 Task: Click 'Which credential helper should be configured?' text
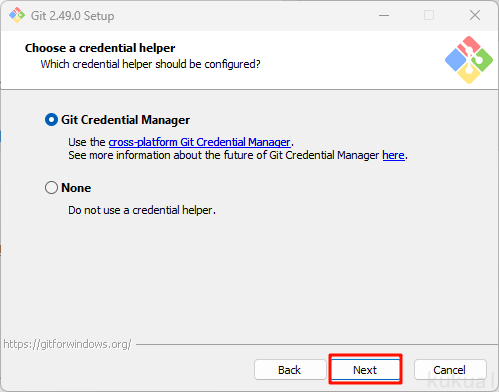pyautogui.click(x=150, y=64)
